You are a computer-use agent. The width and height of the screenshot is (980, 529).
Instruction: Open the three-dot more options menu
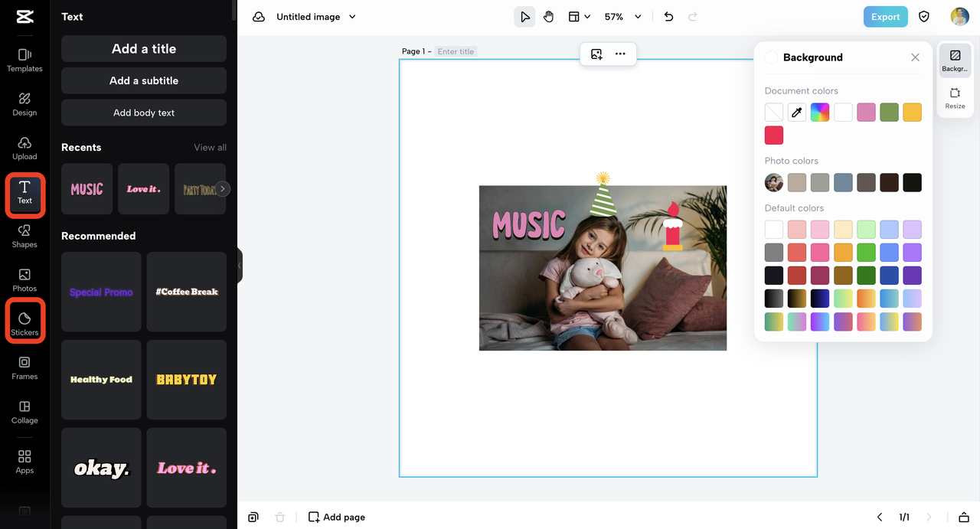[620, 54]
